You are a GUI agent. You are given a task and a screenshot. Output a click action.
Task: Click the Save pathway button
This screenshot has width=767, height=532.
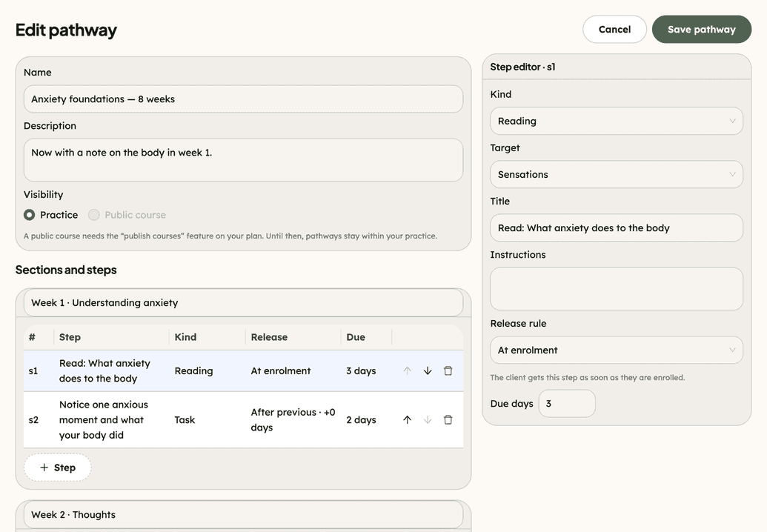(702, 30)
